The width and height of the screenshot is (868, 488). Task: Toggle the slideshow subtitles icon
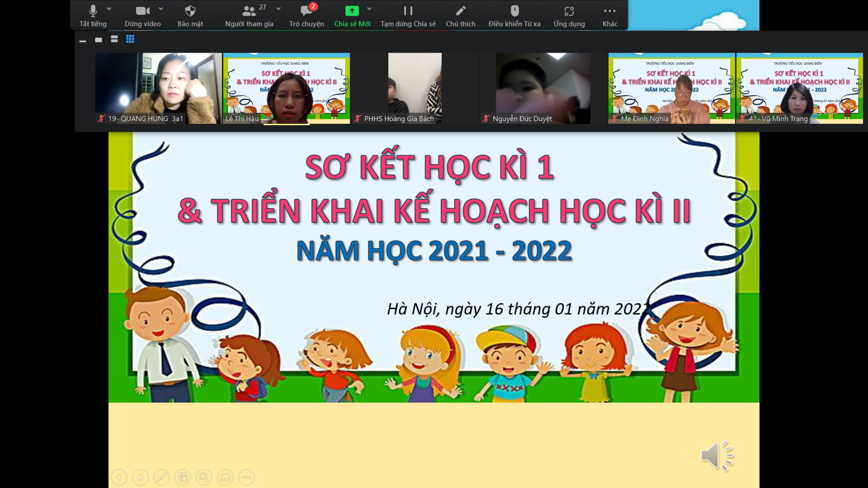pos(225,477)
